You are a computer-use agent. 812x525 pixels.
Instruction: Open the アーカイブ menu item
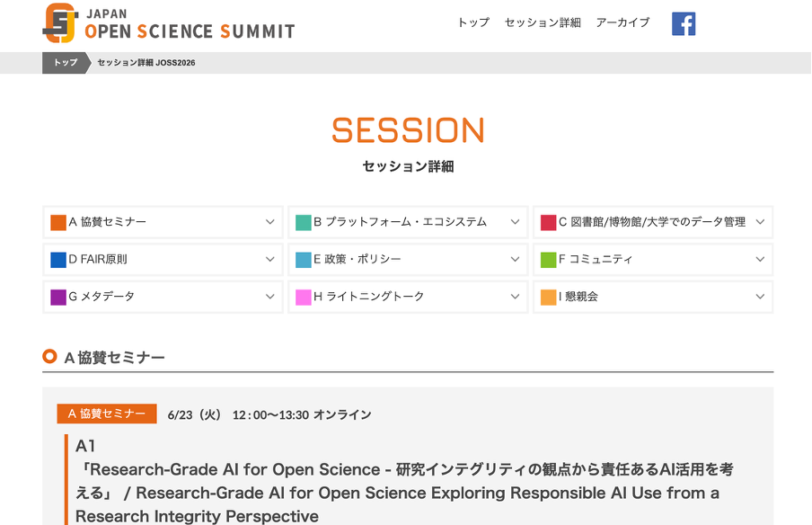pos(622,22)
